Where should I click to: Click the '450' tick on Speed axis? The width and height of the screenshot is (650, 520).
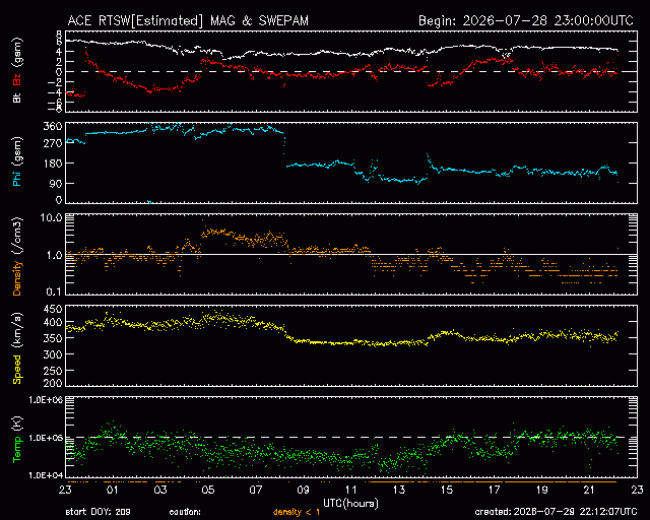(53, 309)
